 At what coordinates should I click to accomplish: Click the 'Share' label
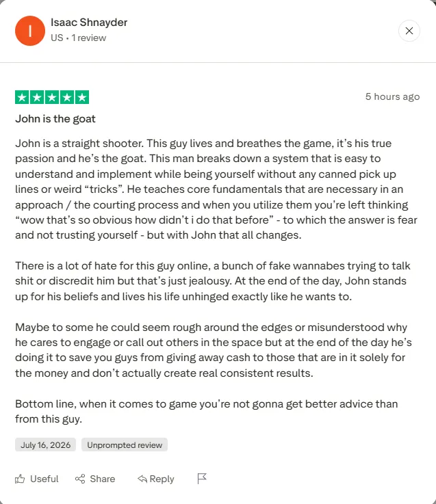(x=102, y=479)
